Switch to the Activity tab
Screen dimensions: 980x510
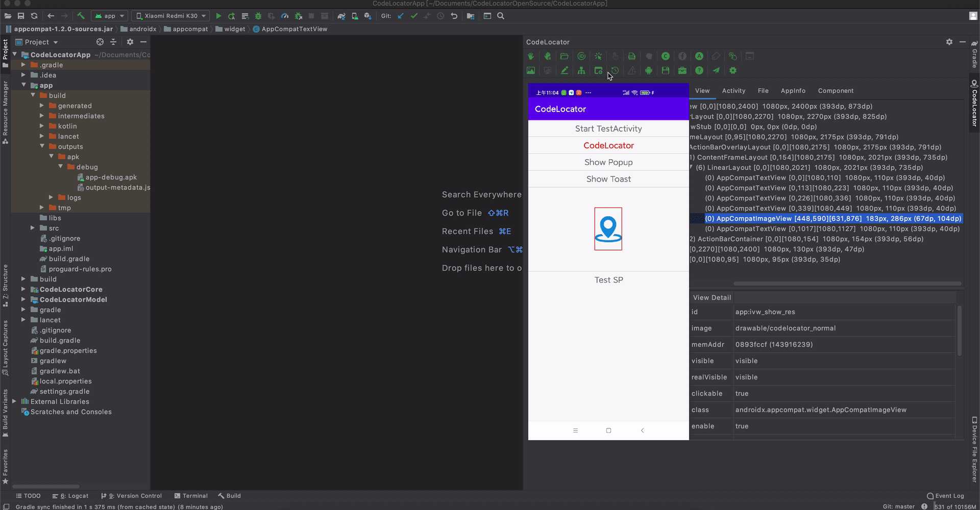pyautogui.click(x=733, y=91)
